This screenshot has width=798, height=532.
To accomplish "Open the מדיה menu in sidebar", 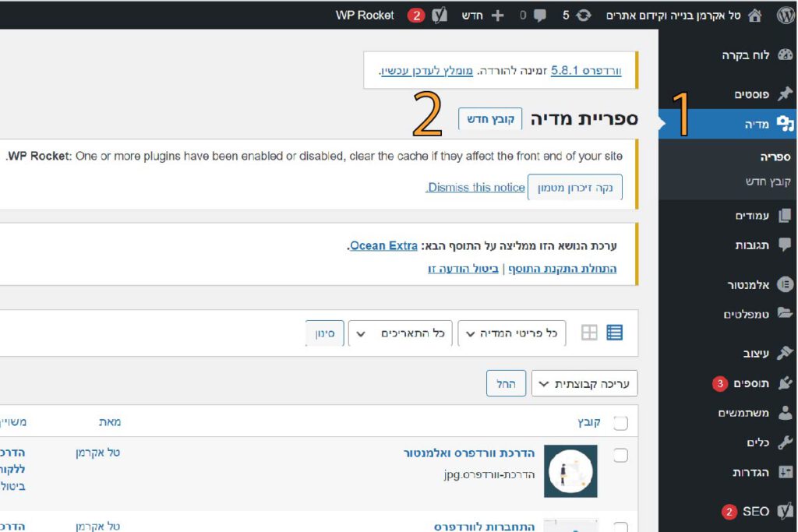I will coord(728,124).
